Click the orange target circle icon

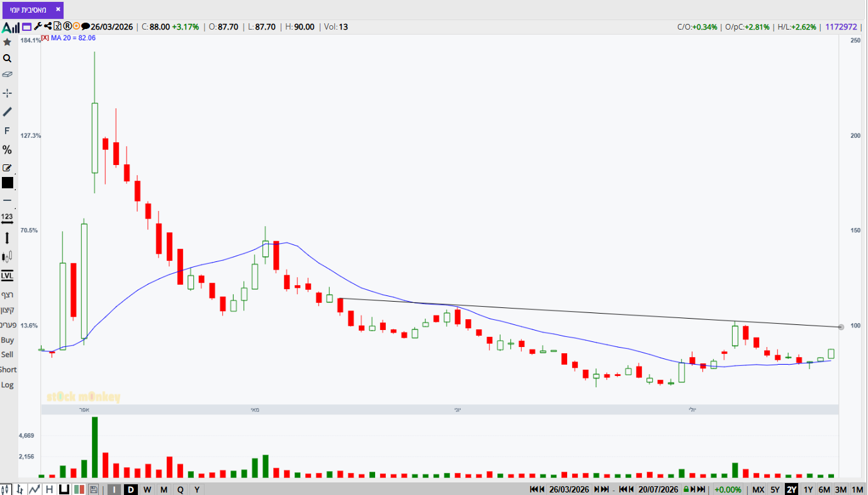76,26
